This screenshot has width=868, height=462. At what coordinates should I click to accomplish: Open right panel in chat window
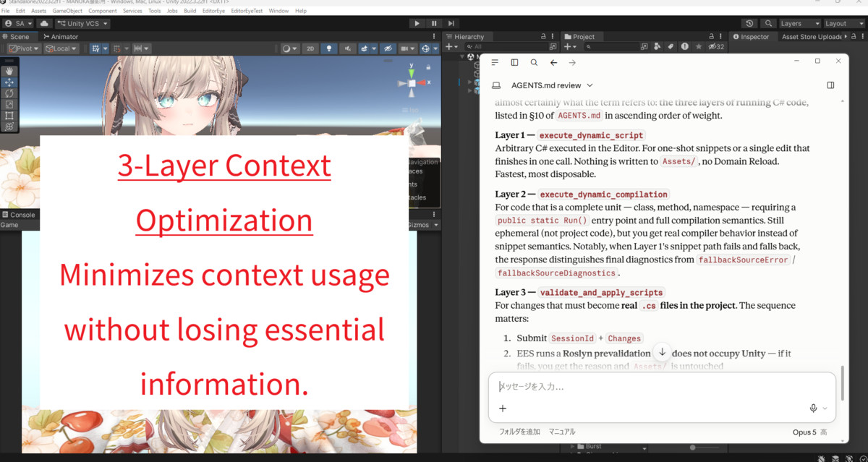click(830, 85)
